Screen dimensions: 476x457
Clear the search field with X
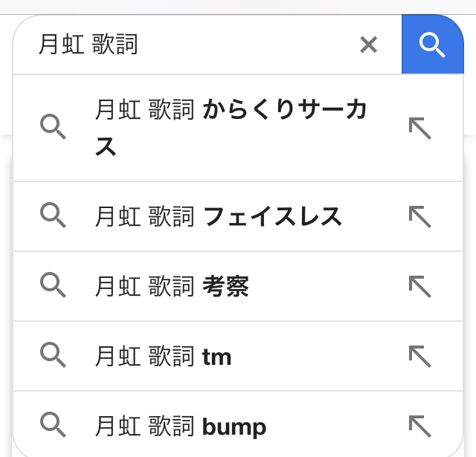pos(369,45)
